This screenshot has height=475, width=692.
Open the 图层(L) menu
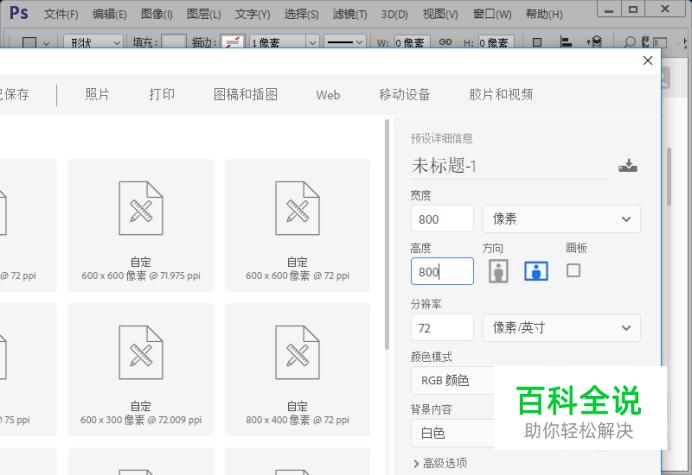(x=203, y=14)
